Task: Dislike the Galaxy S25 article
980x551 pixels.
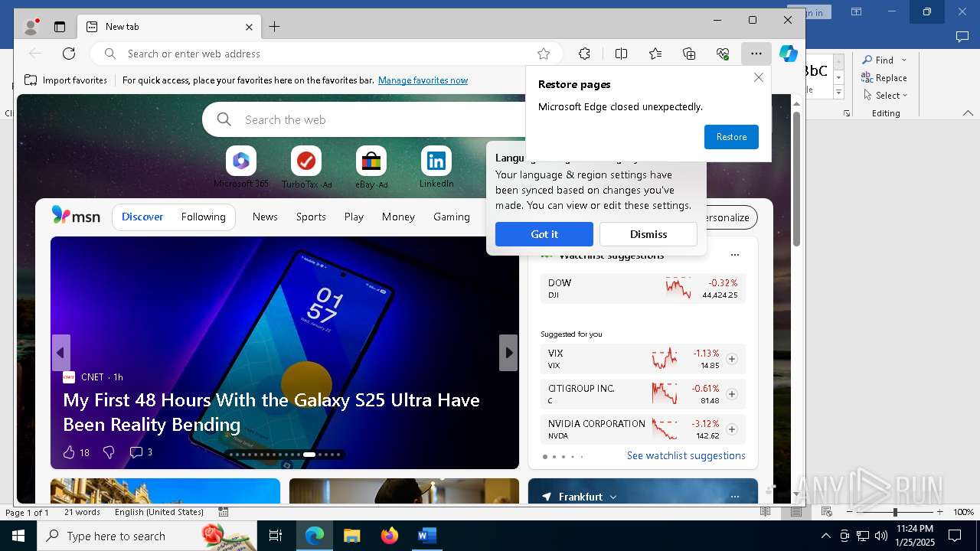Action: click(109, 452)
